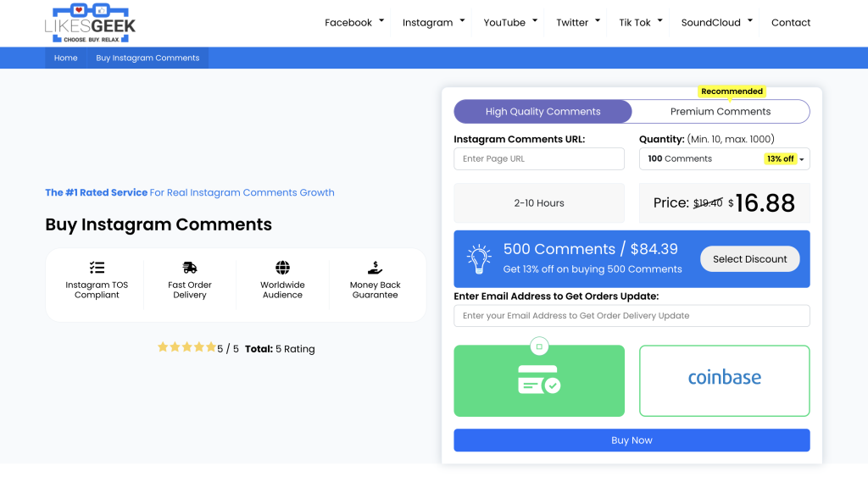This screenshot has height=493, width=868.
Task: Select the Home breadcrumb link
Action: click(65, 58)
